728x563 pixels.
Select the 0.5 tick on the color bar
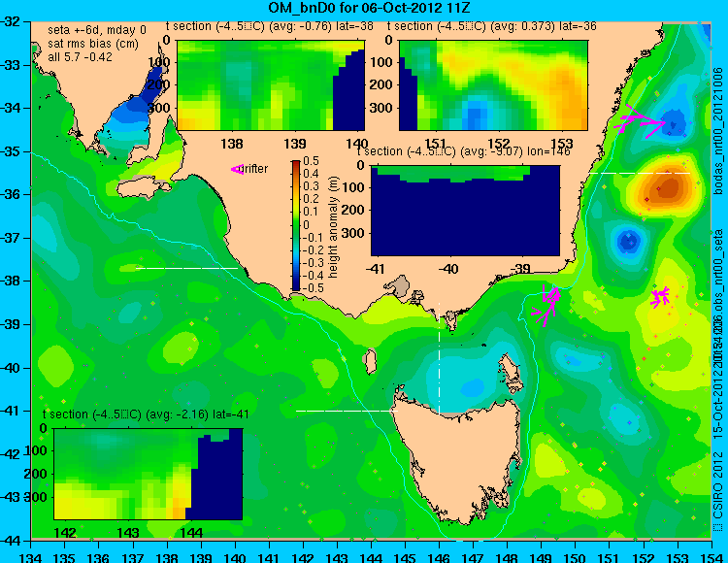[x=311, y=161]
